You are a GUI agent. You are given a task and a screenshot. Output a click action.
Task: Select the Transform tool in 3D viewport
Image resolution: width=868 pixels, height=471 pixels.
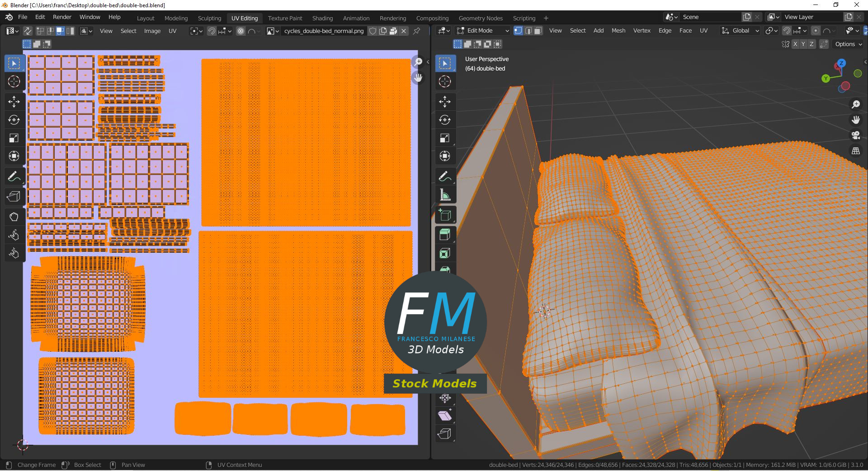445,156
